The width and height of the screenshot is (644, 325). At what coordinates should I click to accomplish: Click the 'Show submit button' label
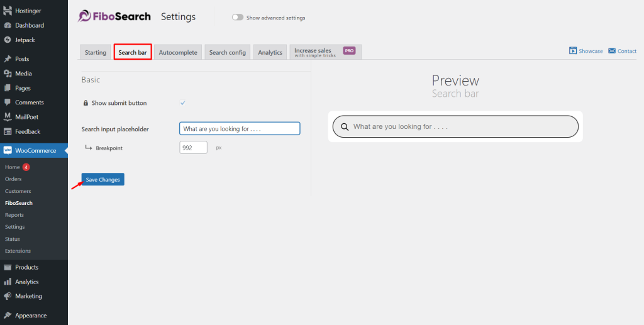tap(119, 103)
